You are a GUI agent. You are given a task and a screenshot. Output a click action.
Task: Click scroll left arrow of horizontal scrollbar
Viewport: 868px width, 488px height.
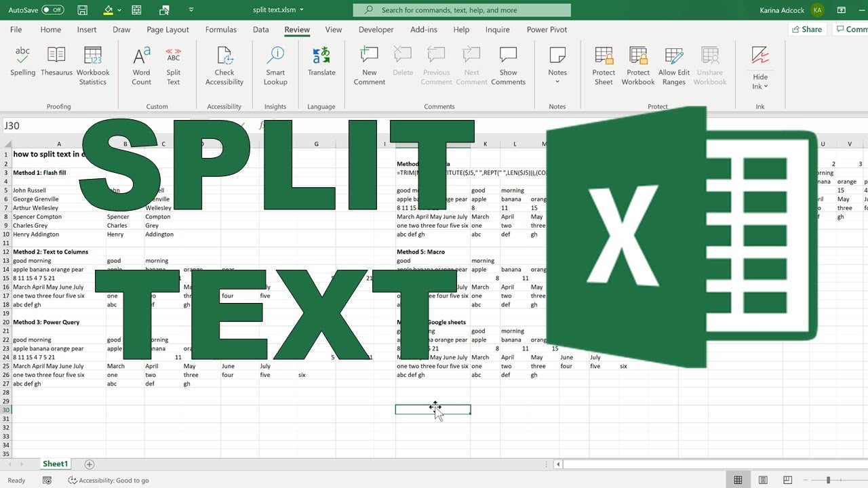coord(559,464)
